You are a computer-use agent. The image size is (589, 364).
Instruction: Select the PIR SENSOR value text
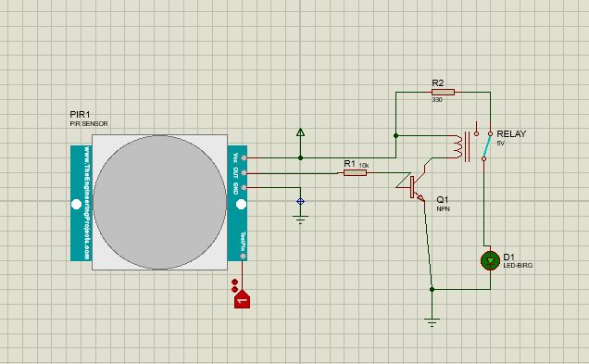(89, 123)
